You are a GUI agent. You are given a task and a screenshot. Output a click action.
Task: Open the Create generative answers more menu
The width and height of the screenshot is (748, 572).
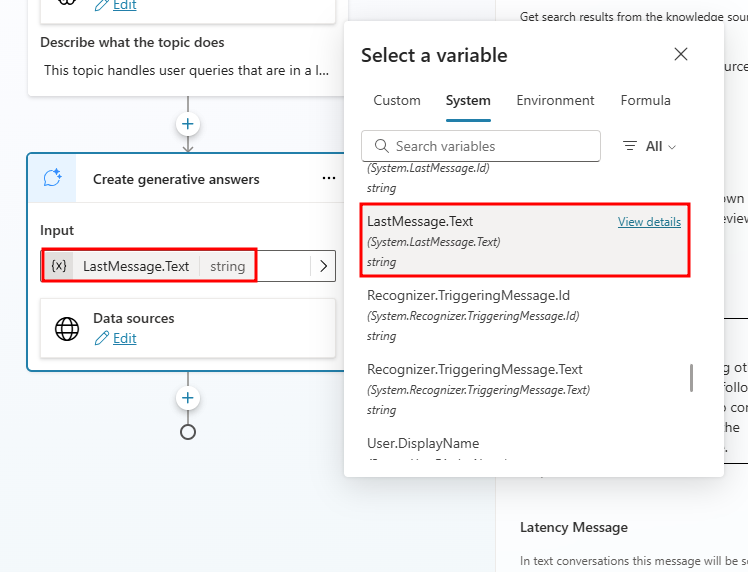click(x=329, y=178)
